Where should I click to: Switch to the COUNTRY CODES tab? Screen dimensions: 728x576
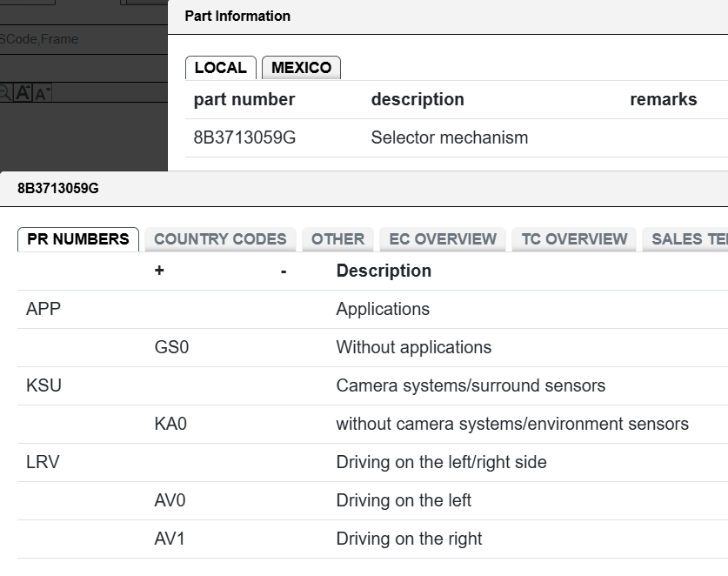[220, 239]
